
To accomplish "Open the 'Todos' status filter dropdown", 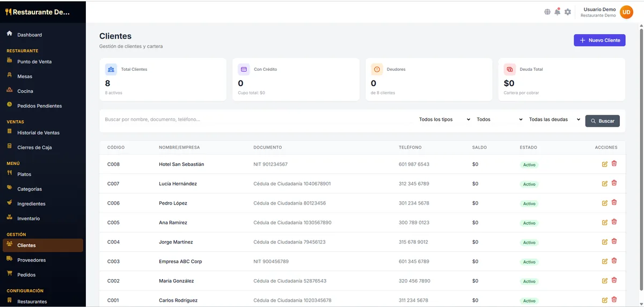I will click(499, 120).
